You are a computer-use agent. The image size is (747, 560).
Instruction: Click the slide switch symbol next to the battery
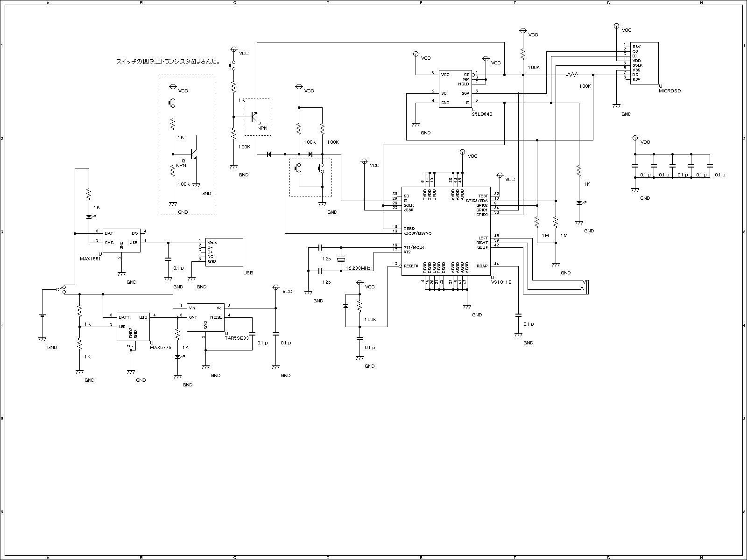point(61,289)
